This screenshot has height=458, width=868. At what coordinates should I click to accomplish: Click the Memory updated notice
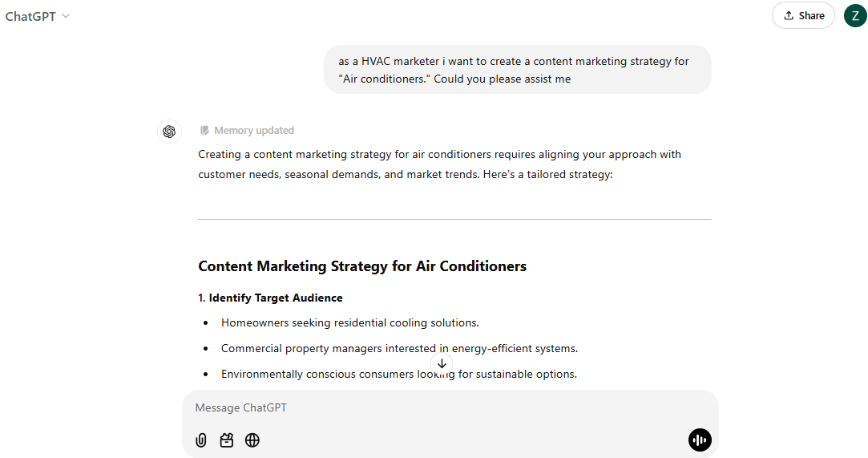tap(247, 131)
